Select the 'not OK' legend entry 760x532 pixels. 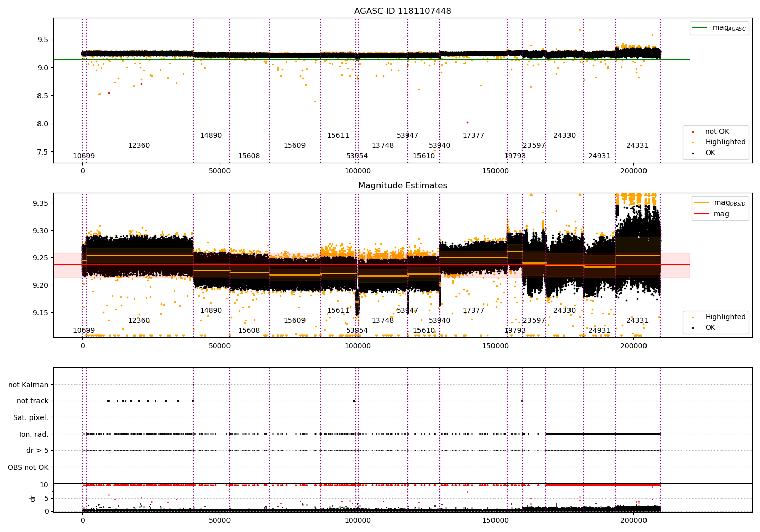pyautogui.click(x=717, y=132)
